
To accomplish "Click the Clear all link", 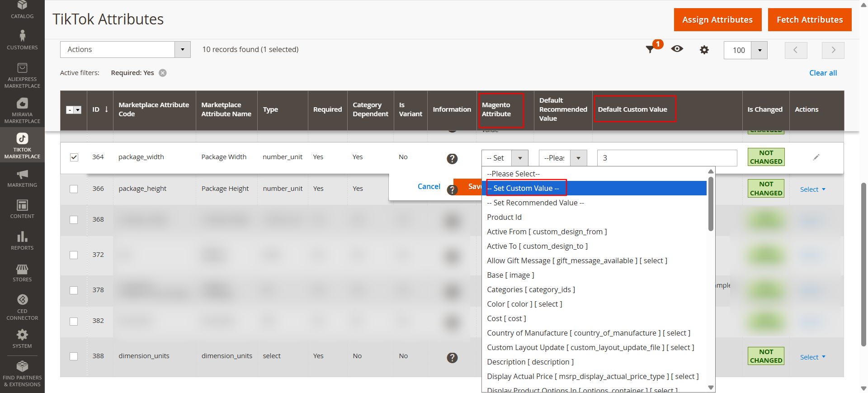I will (x=823, y=73).
